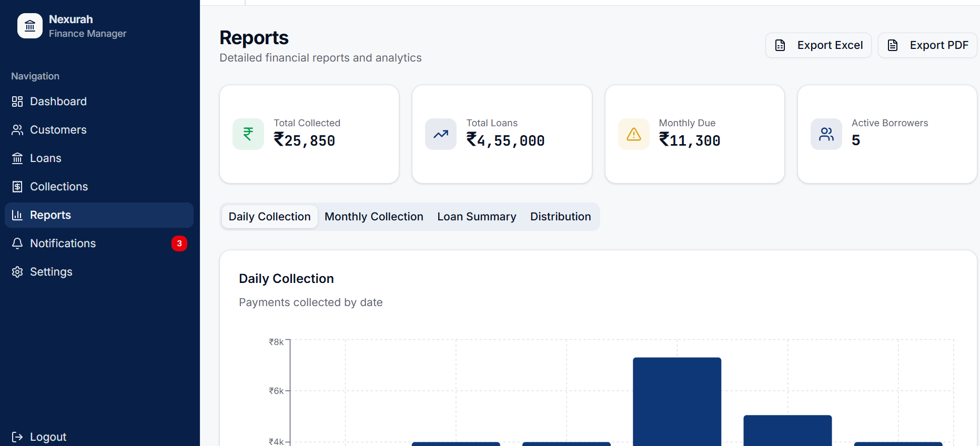Click the Logout arrow icon
Screen dimensions: 980x446
[x=17, y=437]
